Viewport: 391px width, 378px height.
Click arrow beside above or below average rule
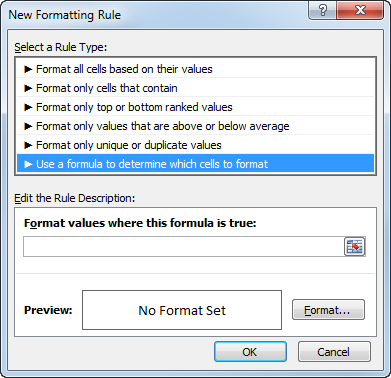28,126
